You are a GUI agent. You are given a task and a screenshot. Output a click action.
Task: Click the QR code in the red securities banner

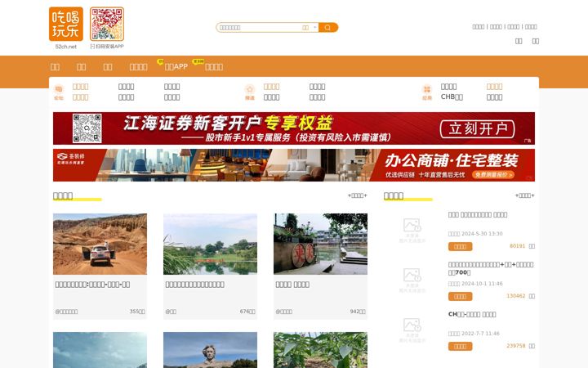87,128
